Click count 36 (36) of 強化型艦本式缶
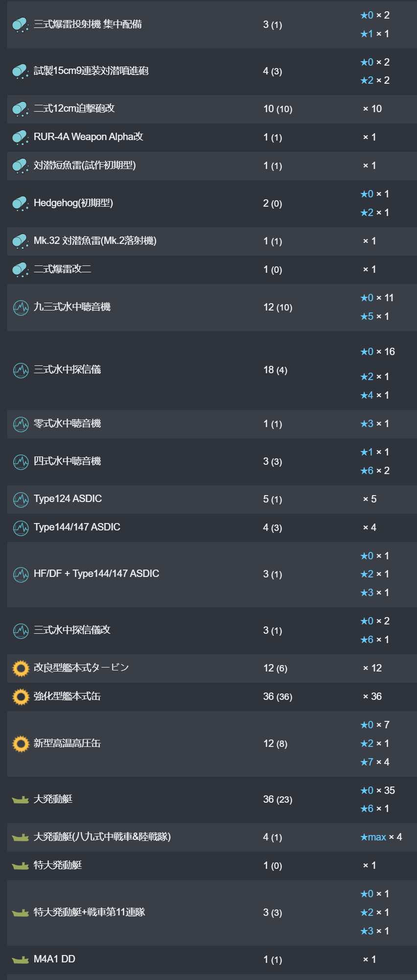Screen dimensions: 417x980 [x=278, y=696]
